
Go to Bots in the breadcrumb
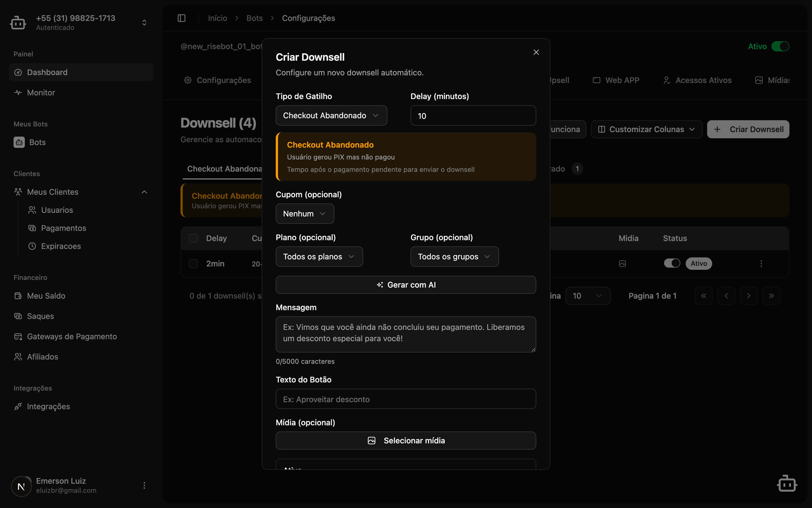tap(255, 18)
